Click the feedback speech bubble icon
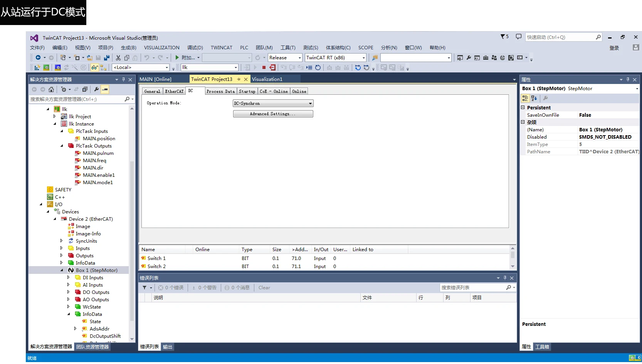This screenshot has width=642, height=364. [519, 37]
